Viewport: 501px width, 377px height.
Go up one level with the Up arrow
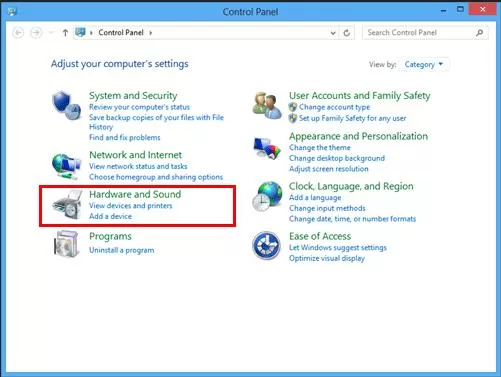(65, 33)
